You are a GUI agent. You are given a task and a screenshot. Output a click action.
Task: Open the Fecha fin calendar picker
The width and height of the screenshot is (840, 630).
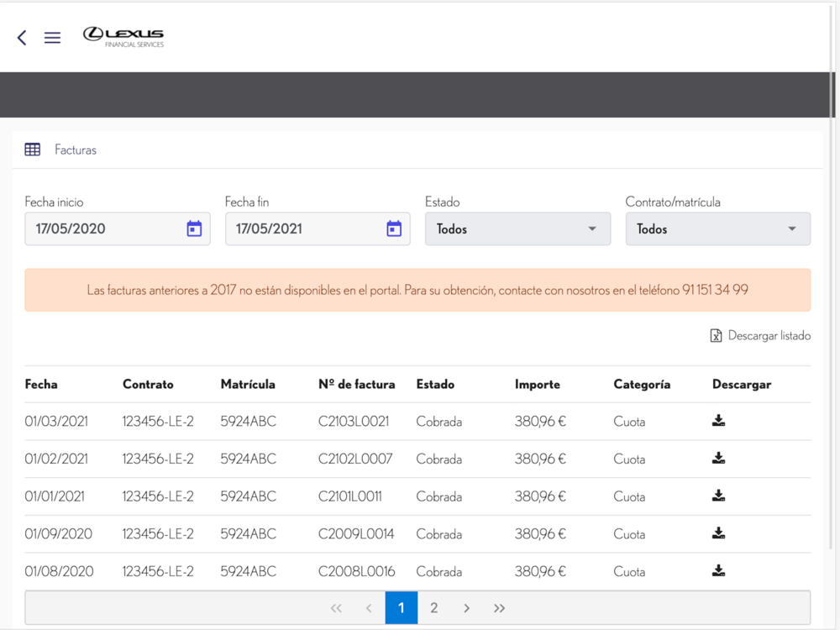394,228
